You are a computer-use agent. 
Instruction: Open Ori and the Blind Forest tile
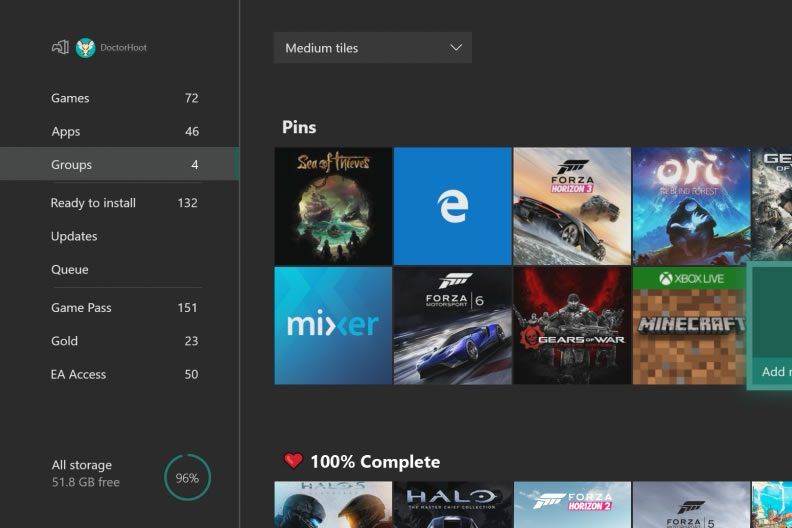[691, 206]
